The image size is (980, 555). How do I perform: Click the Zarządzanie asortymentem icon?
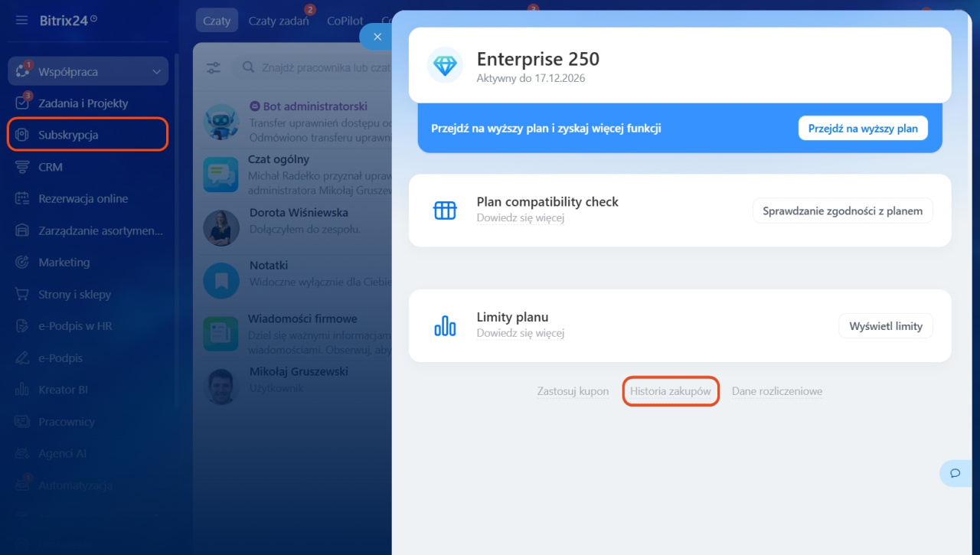(22, 230)
